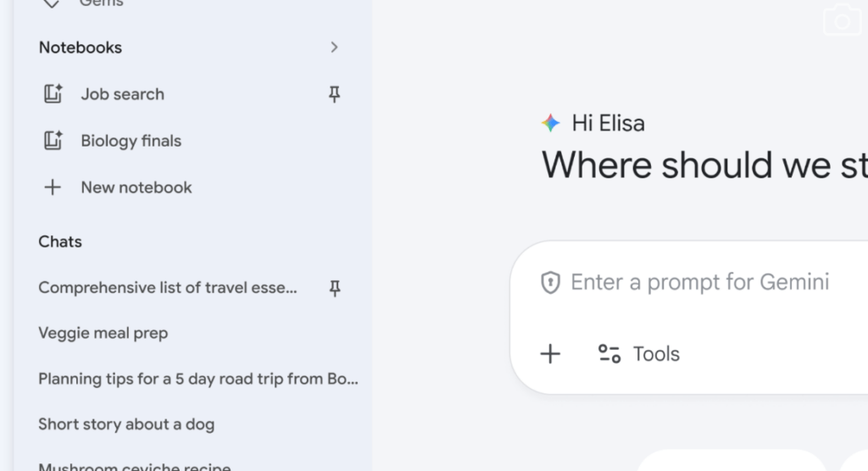Screen dimensions: 868x471
Task: Open the 5 day road trip planning chat
Action: (198, 379)
